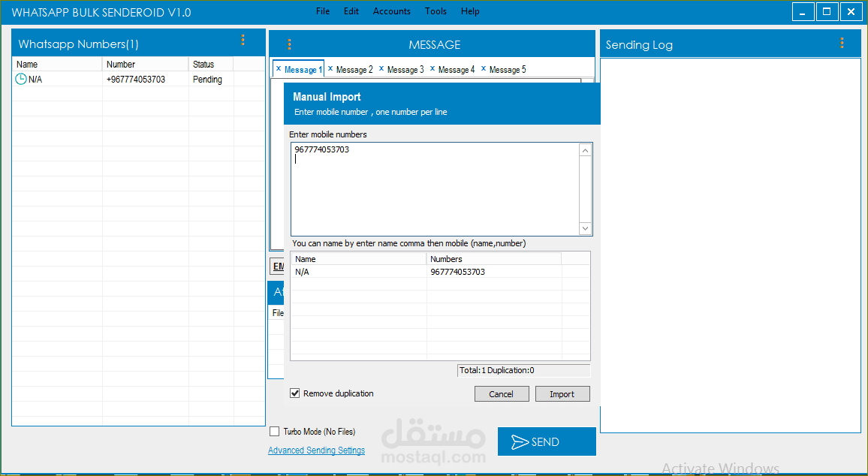Open the Help menu

[x=470, y=11]
